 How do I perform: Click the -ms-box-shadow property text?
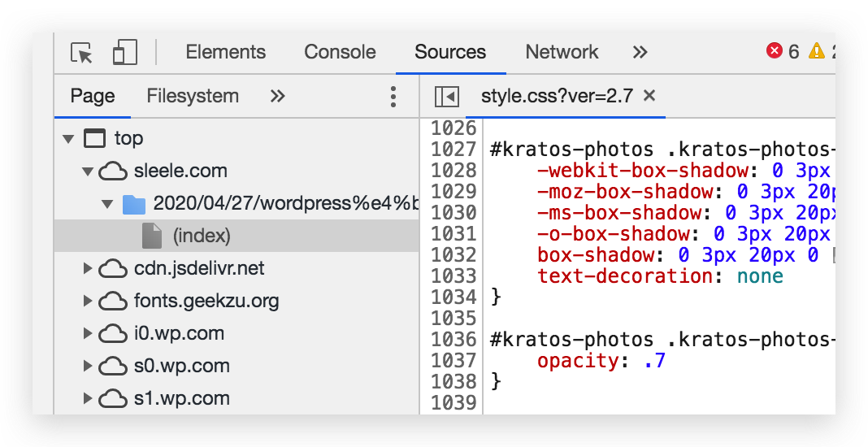pos(619,213)
